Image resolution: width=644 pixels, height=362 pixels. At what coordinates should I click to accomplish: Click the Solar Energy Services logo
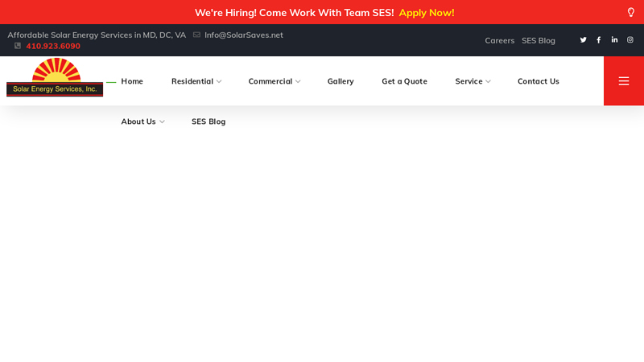point(55,77)
